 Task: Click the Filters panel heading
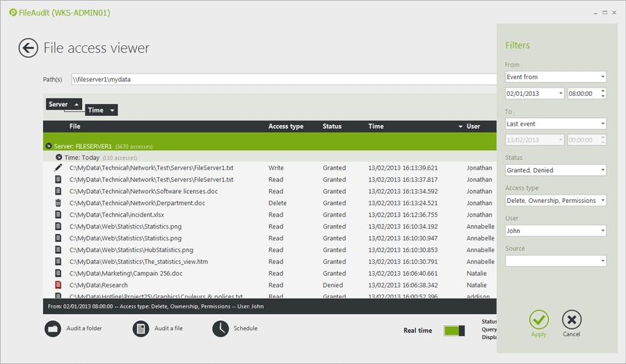(517, 45)
